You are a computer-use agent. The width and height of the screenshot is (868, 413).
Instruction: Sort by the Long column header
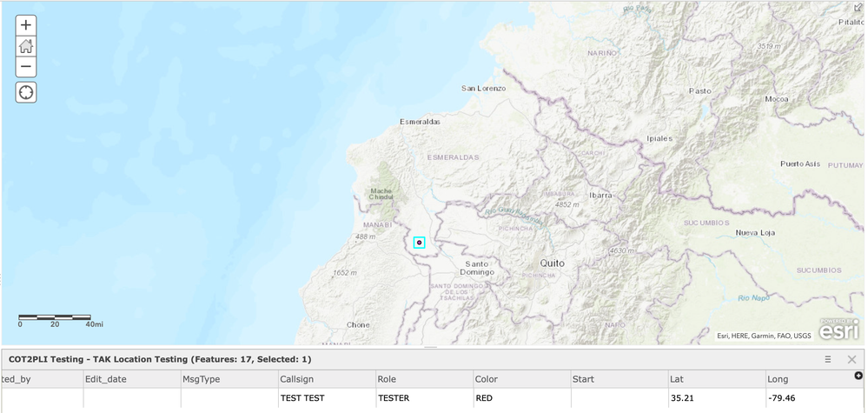(x=814, y=379)
